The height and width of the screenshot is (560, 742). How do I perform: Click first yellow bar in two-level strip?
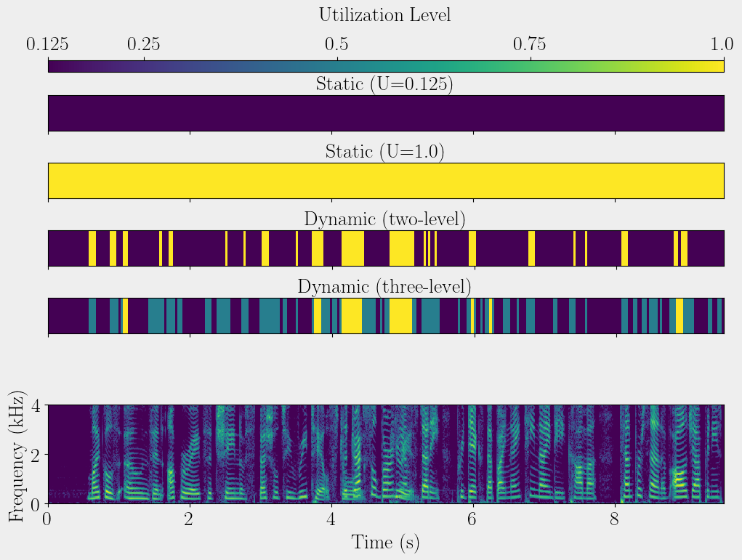[92, 248]
